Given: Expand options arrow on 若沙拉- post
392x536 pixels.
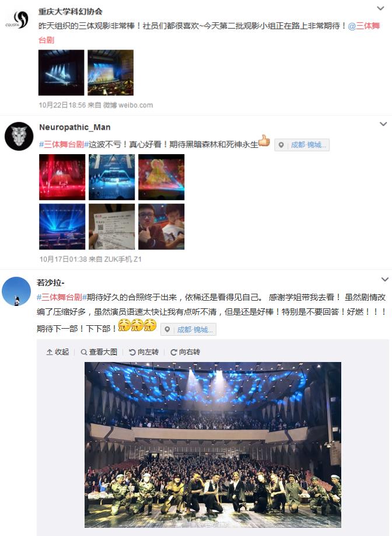Looking at the screenshot, I should click(x=385, y=280).
